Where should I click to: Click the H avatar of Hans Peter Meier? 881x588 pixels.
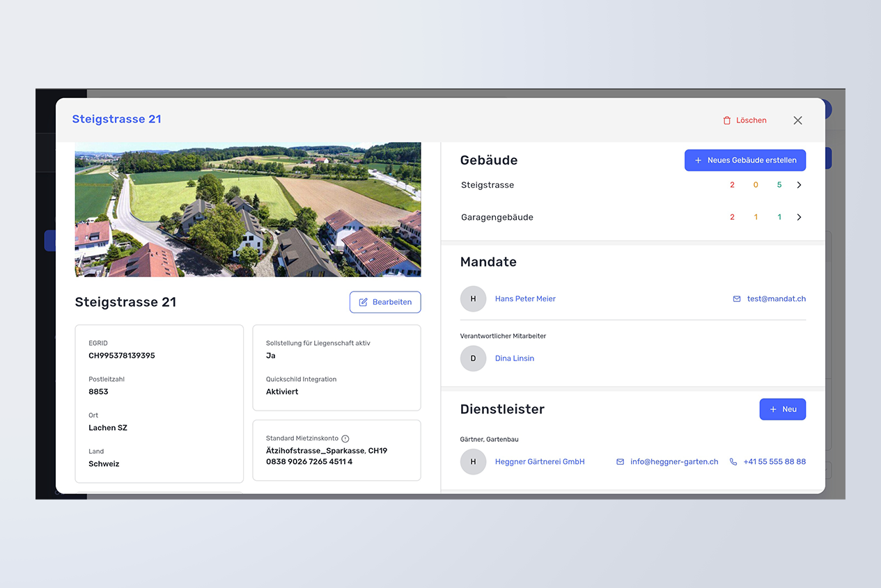tap(473, 299)
